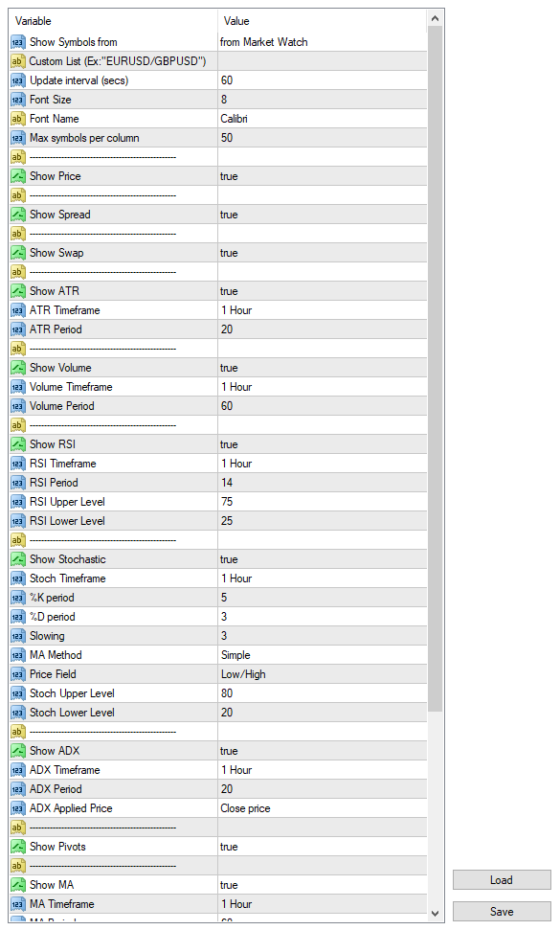This screenshot has width=560, height=930.
Task: Click the icon beside Volume Timeframe
Action: coord(18,387)
